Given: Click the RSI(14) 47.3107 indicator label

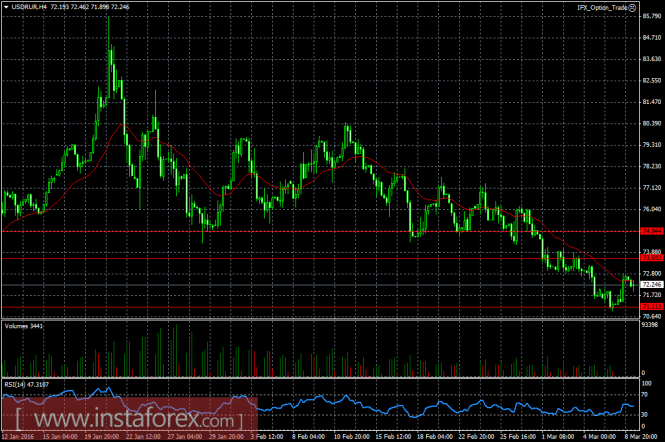Looking at the screenshot, I should (x=27, y=385).
